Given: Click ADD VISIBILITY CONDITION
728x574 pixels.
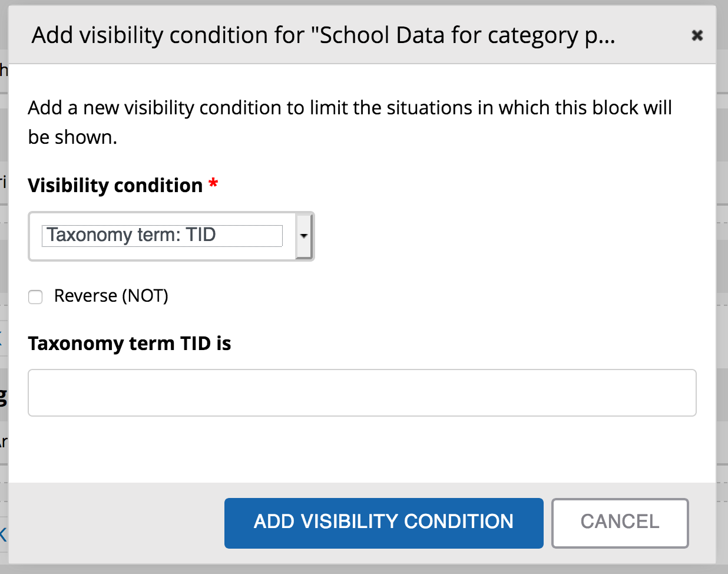Looking at the screenshot, I should point(383,522).
